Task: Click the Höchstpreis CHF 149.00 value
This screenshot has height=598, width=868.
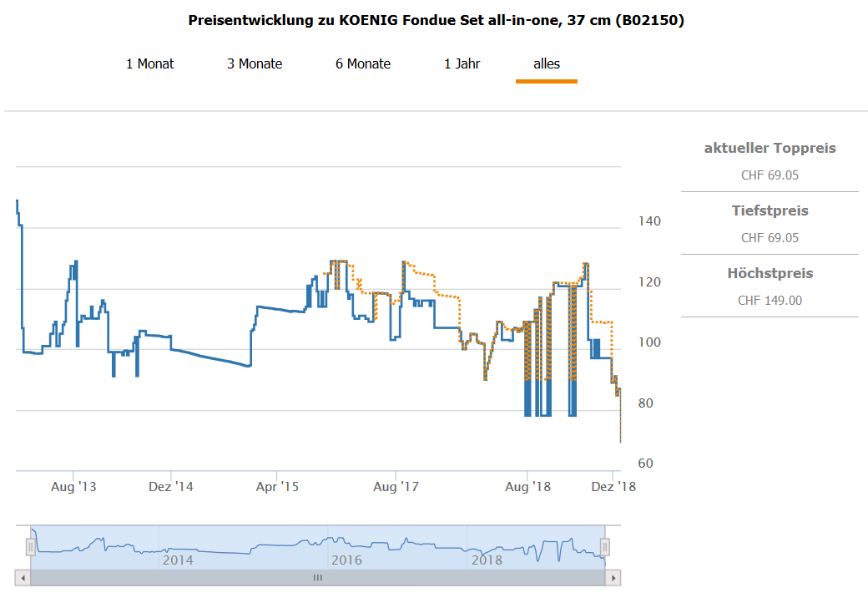Action: point(770,301)
